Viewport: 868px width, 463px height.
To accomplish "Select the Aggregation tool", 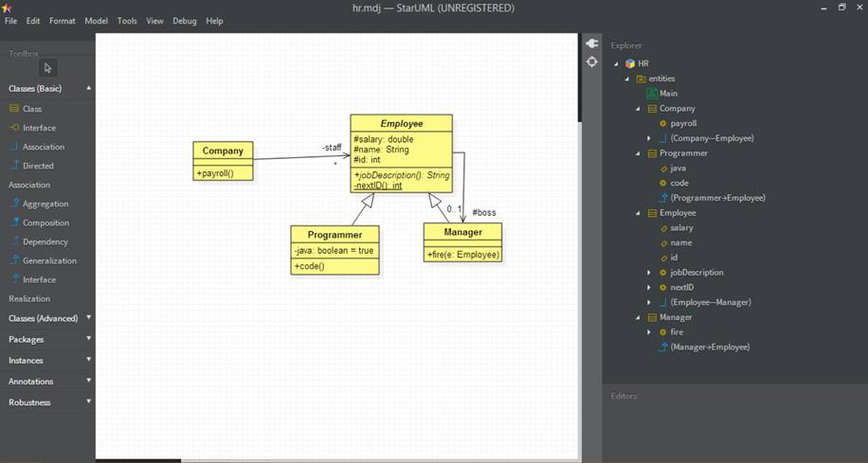I will pyautogui.click(x=45, y=204).
